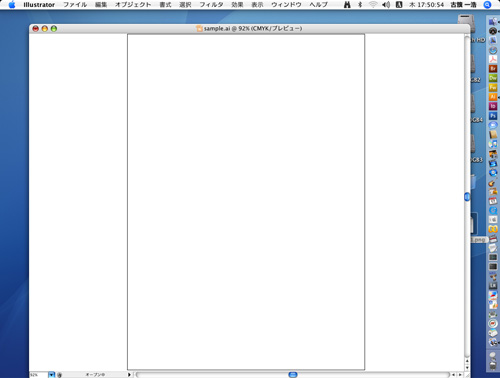Click the horizontal scrollbar thumb
This screenshot has height=378, width=500.
pyautogui.click(x=293, y=375)
